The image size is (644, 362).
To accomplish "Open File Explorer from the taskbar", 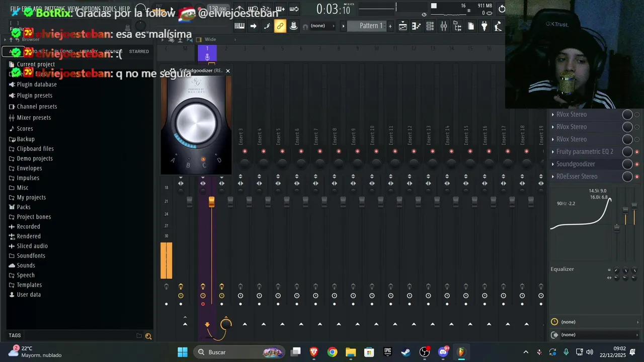I will point(351,352).
